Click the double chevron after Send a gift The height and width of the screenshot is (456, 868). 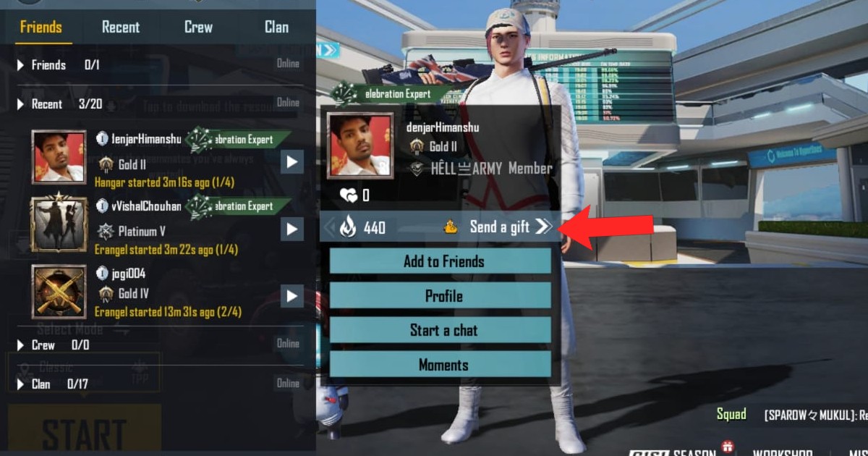tap(543, 227)
